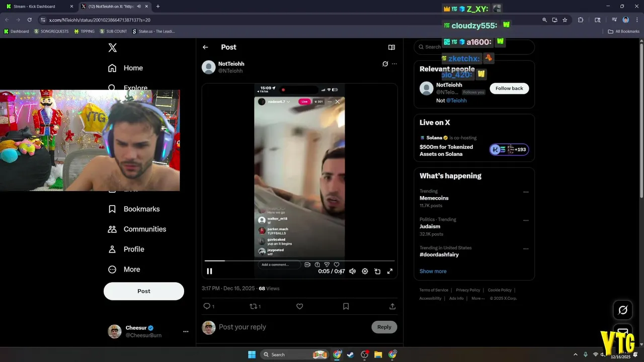Open the @Teiohh mention link

[x=456, y=101]
